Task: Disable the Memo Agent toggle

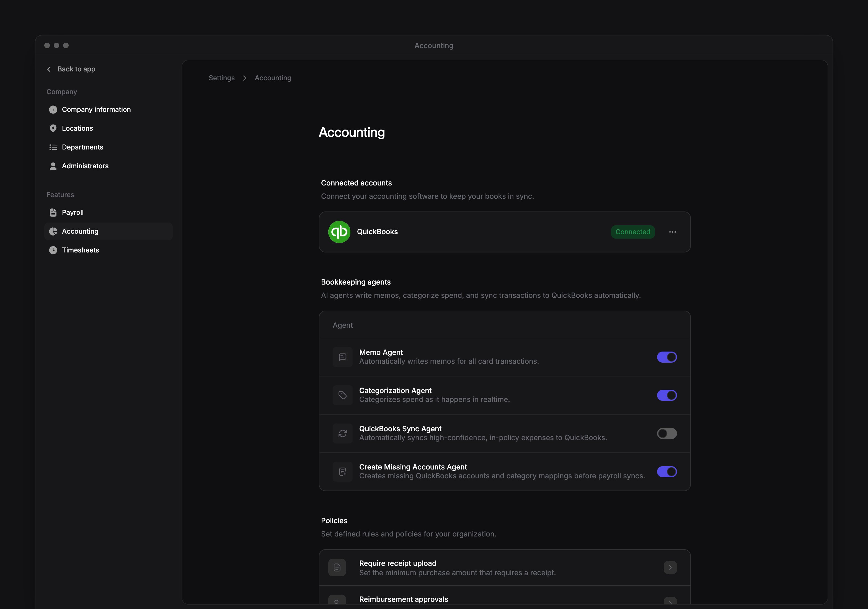Action: pos(667,357)
